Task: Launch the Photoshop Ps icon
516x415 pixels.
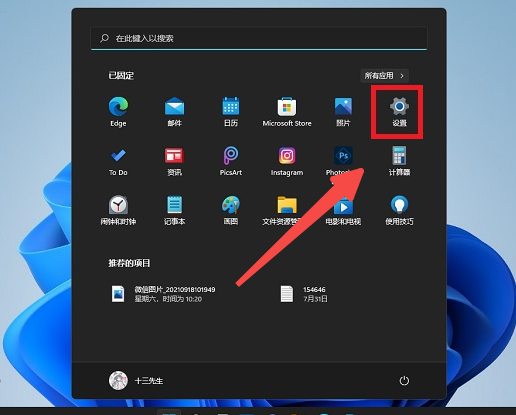Action: tap(343, 156)
